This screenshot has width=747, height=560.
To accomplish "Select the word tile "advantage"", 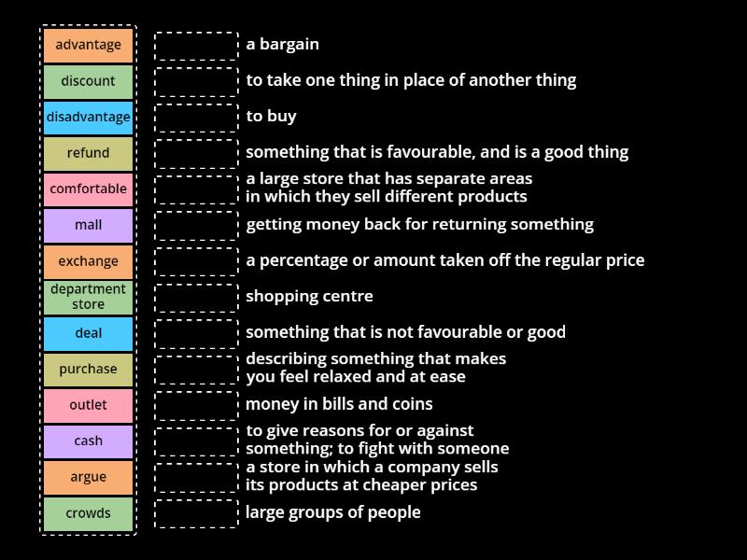I will [88, 44].
